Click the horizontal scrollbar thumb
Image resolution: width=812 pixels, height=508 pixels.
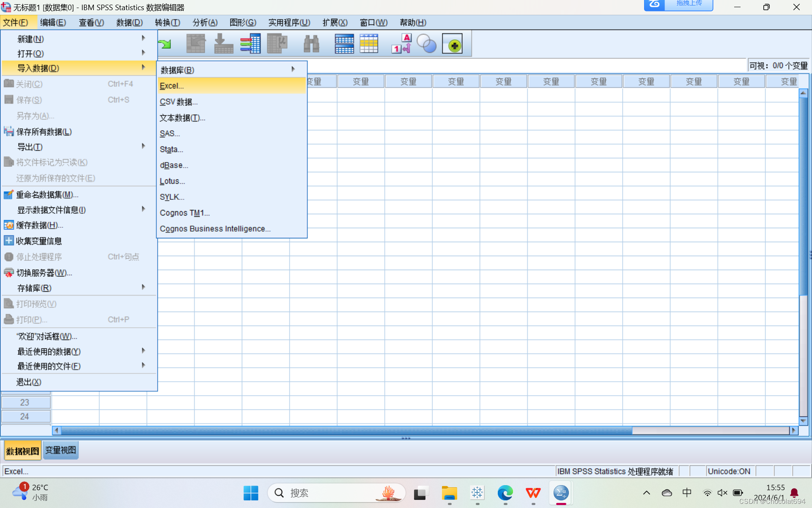347,430
